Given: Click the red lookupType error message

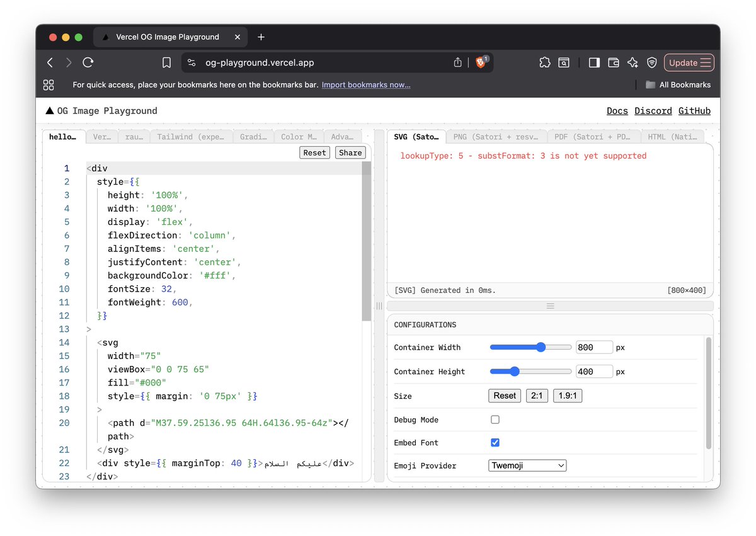Looking at the screenshot, I should [524, 156].
